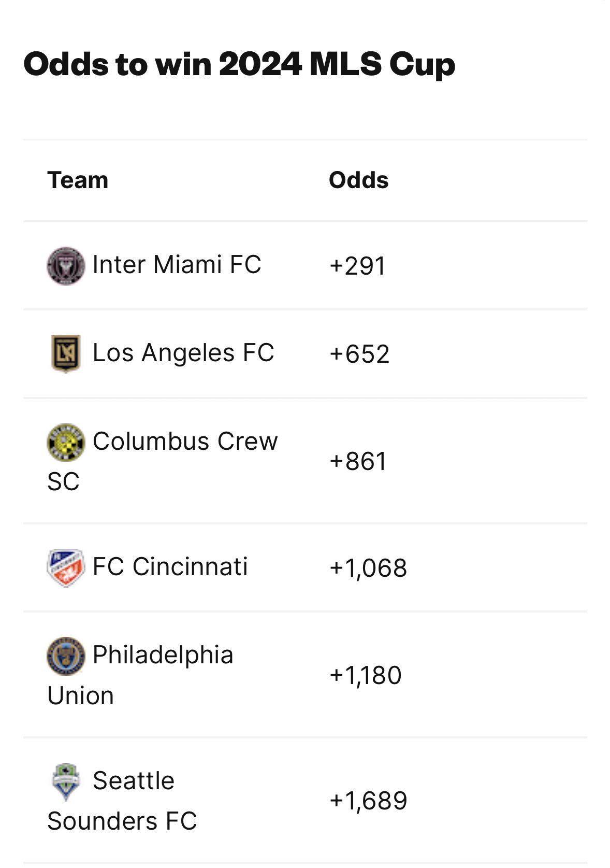Click the Seattle Sounders FC crest

pyautogui.click(x=66, y=781)
